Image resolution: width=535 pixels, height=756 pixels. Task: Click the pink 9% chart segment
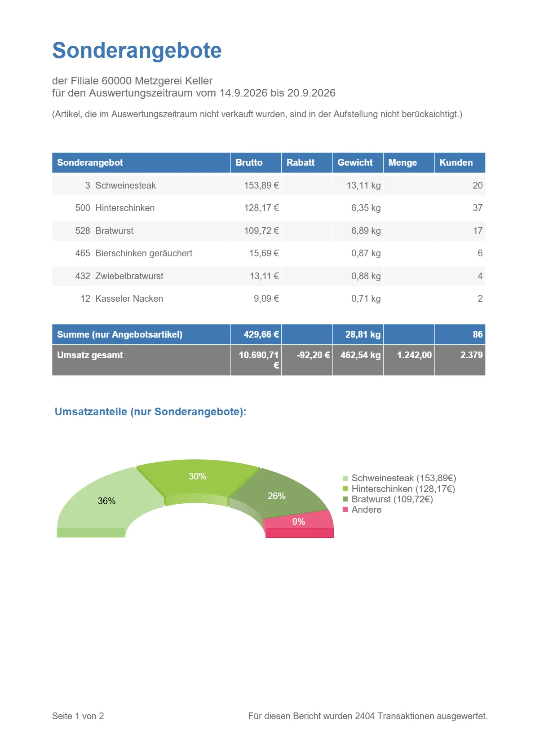click(x=299, y=522)
